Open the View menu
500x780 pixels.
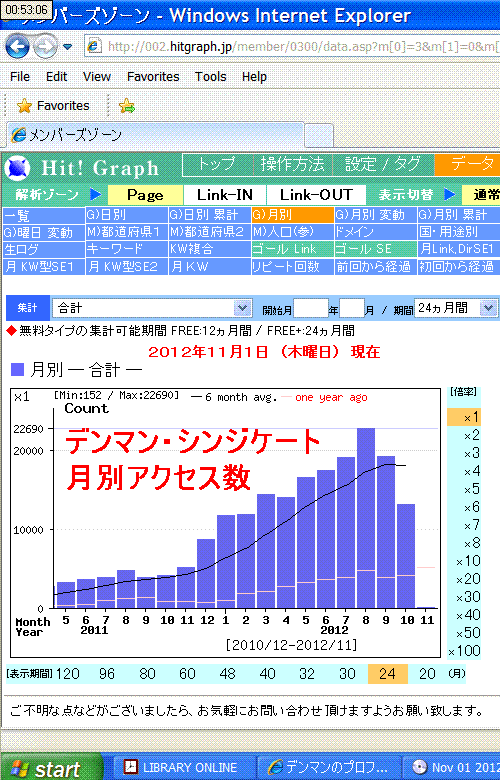coord(97,77)
